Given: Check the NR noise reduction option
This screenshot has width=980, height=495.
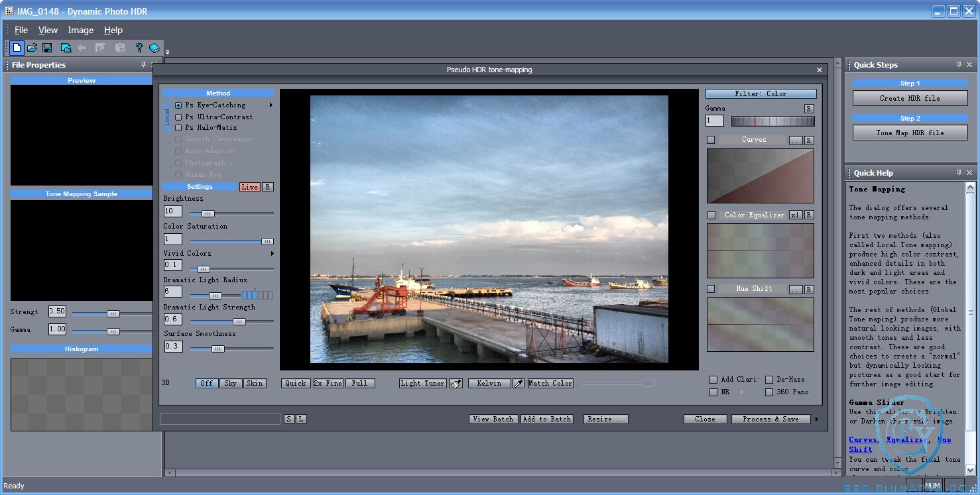Looking at the screenshot, I should coord(713,392).
